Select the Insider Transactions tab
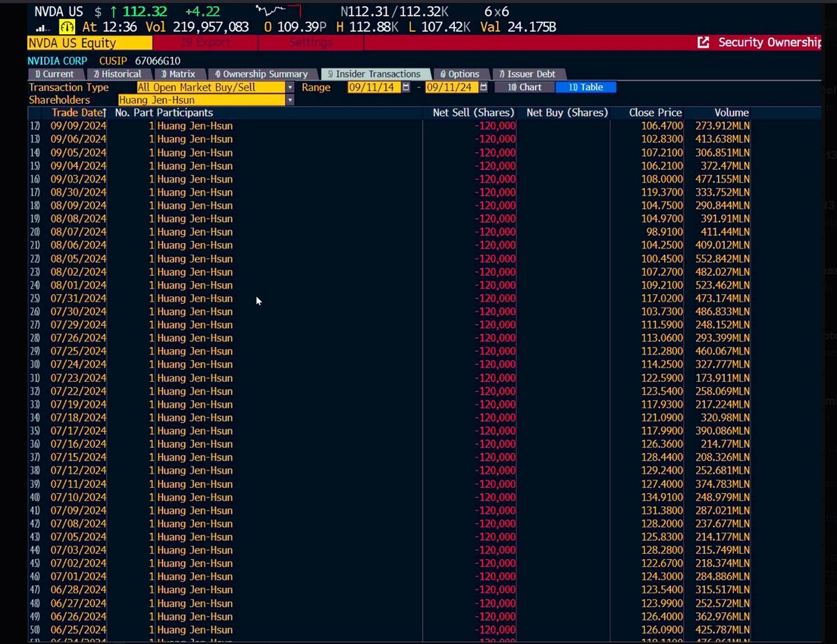The width and height of the screenshot is (837, 644). coord(375,74)
